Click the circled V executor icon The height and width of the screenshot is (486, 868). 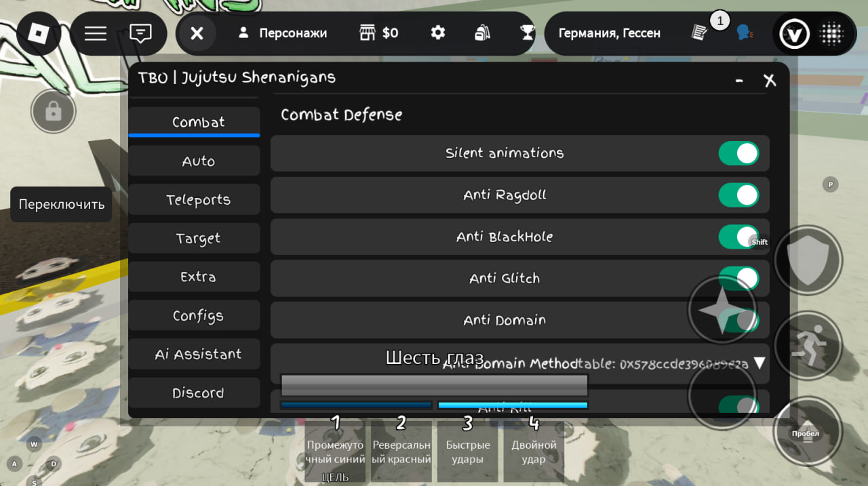coord(793,33)
